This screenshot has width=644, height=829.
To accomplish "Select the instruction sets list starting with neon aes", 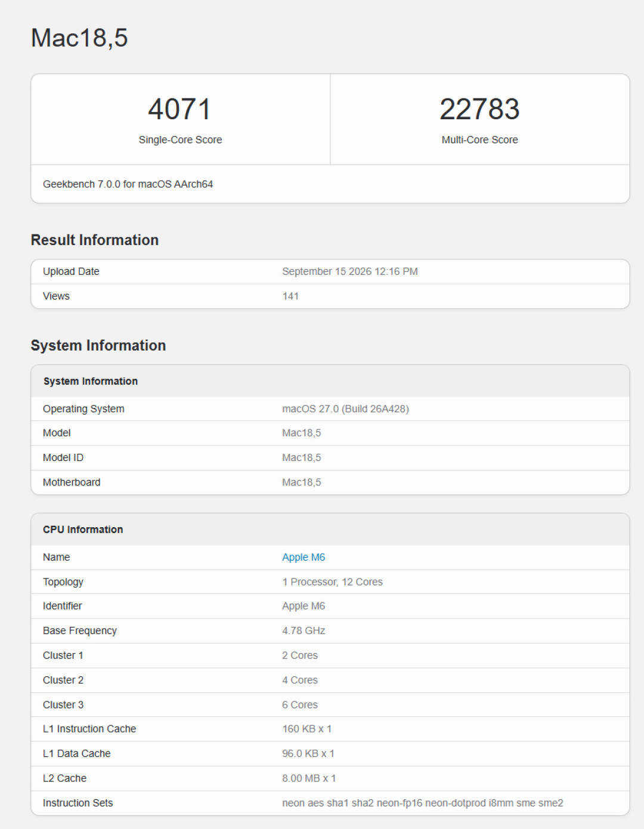I will coord(423,803).
